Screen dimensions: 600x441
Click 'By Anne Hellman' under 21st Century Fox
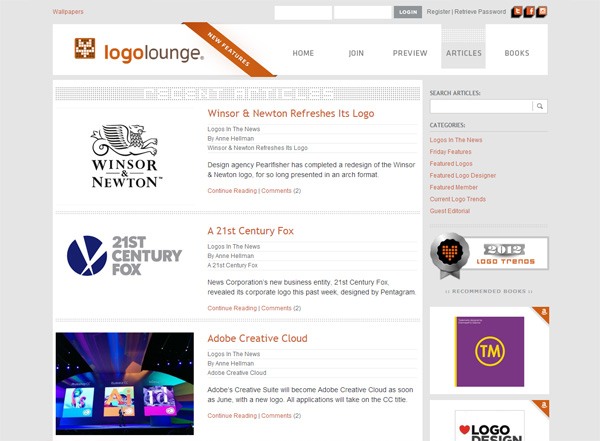(x=231, y=256)
